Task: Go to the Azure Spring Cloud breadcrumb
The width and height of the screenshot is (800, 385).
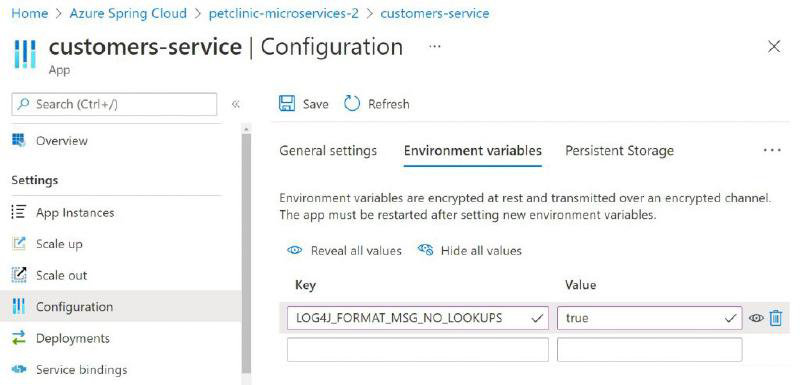Action: [x=128, y=13]
